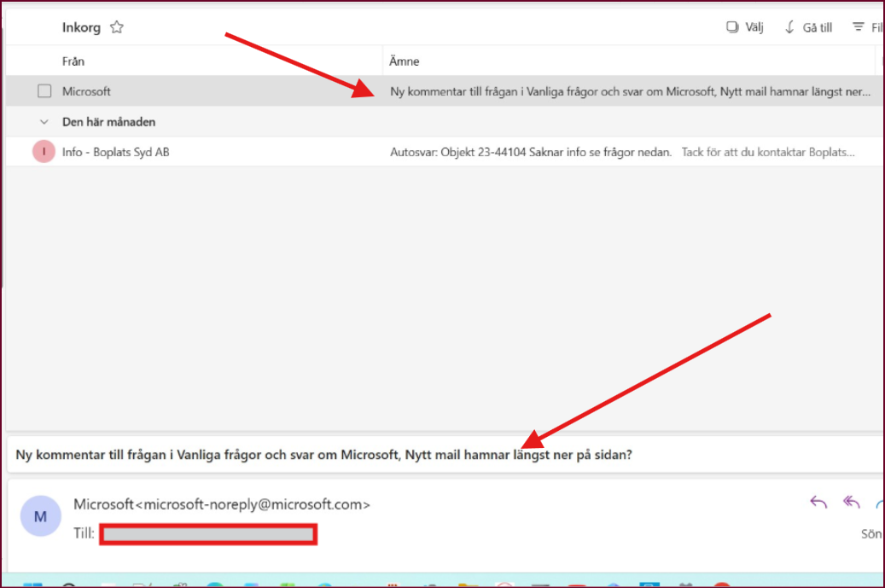
Task: Collapse the Den här månaden group
Action: 44,122
